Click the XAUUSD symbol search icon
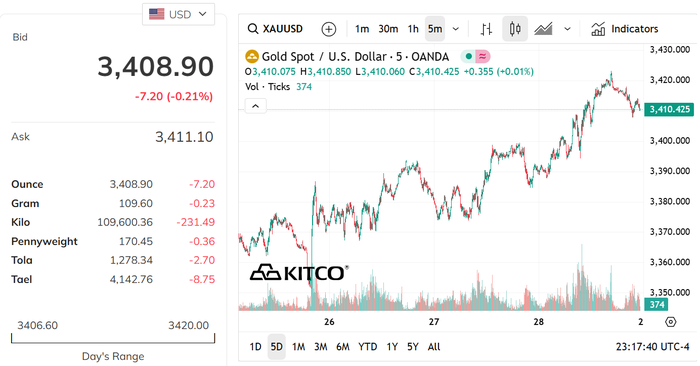Viewport: 700px width, 366px height. click(253, 29)
